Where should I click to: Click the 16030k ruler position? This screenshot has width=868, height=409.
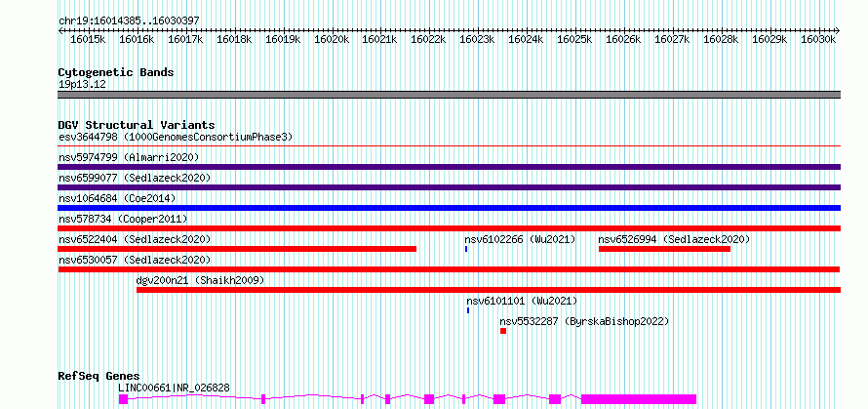pos(818,39)
